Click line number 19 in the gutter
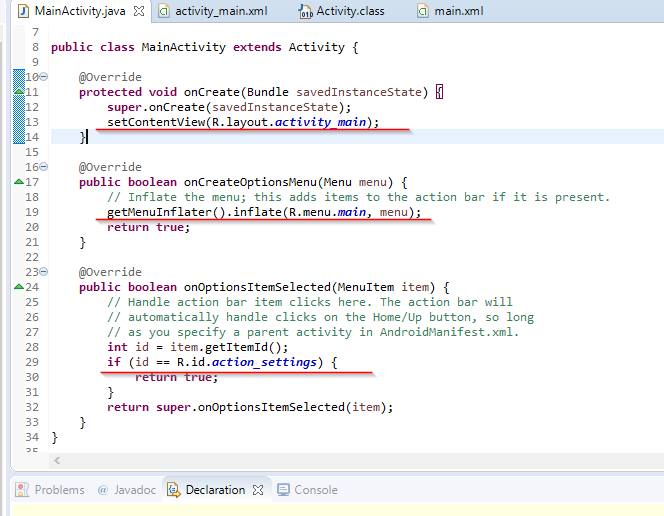This screenshot has width=664, height=516. 32,212
